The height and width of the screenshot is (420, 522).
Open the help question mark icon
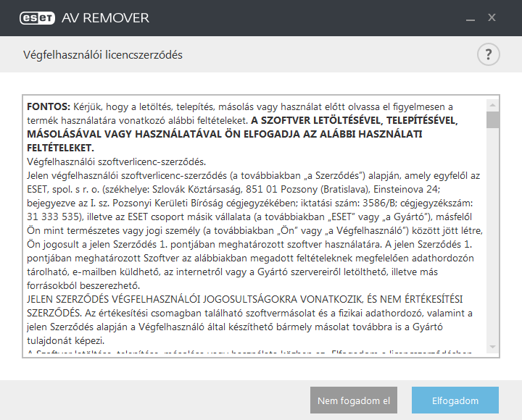pos(488,54)
